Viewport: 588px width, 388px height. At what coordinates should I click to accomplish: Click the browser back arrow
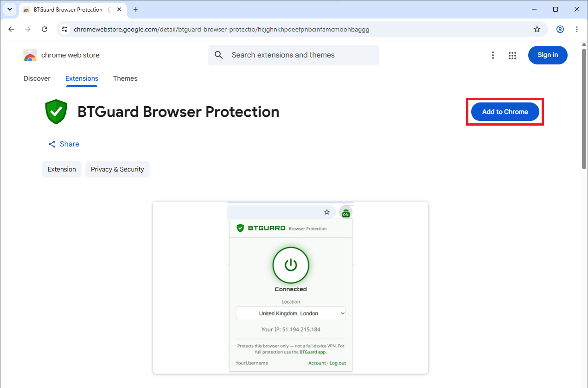point(11,29)
